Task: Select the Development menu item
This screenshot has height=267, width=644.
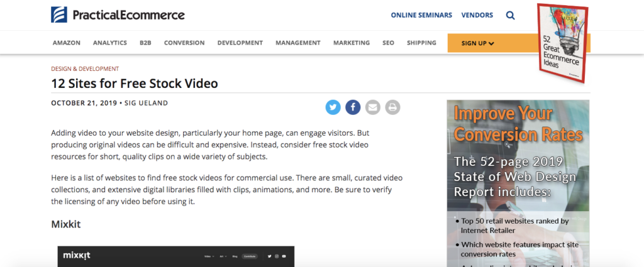Action: [x=240, y=43]
